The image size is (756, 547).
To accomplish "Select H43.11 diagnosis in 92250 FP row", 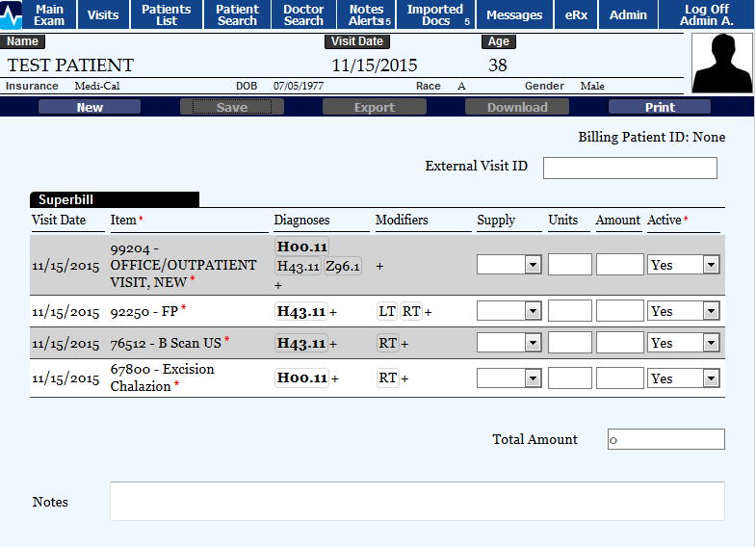I will [301, 311].
